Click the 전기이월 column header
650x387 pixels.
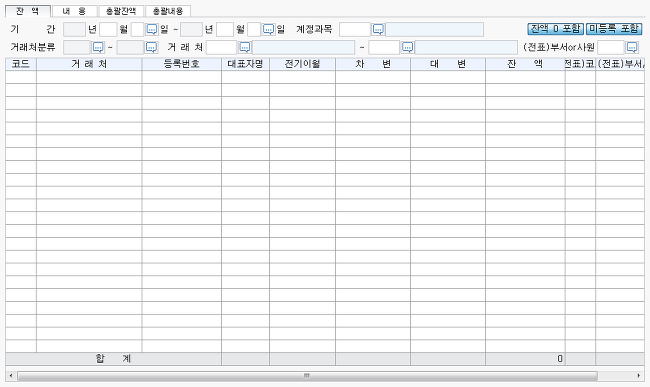(303, 64)
